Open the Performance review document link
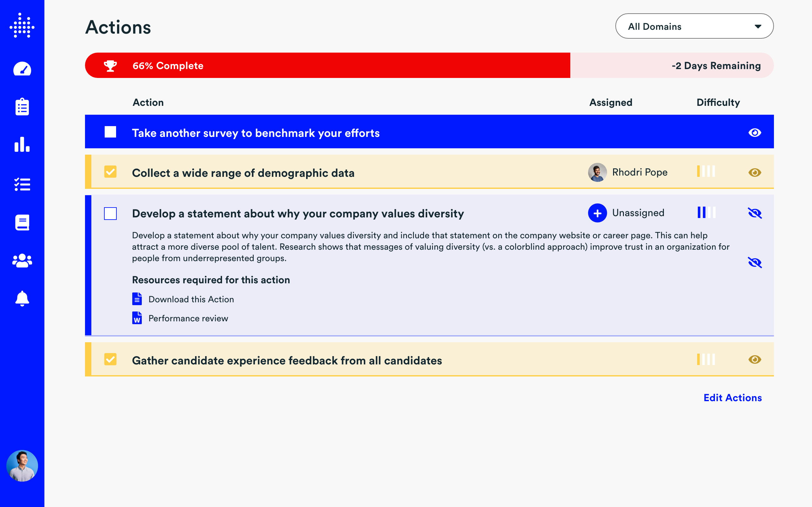 point(188,318)
